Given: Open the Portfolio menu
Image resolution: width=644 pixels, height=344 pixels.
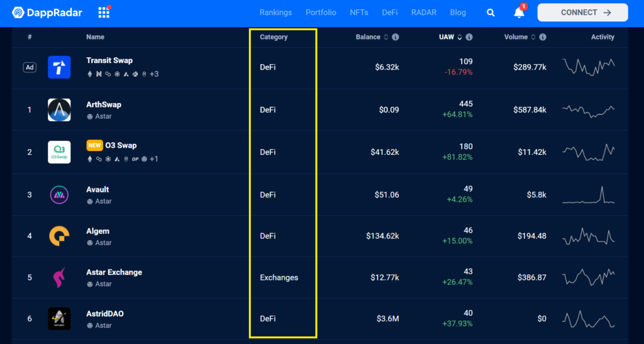Looking at the screenshot, I should point(321,13).
